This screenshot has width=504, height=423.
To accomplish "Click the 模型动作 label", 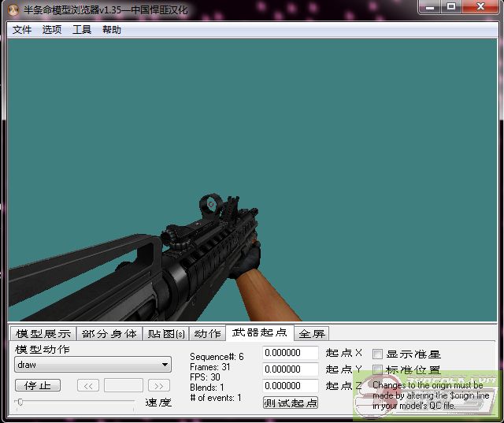I will click(42, 350).
